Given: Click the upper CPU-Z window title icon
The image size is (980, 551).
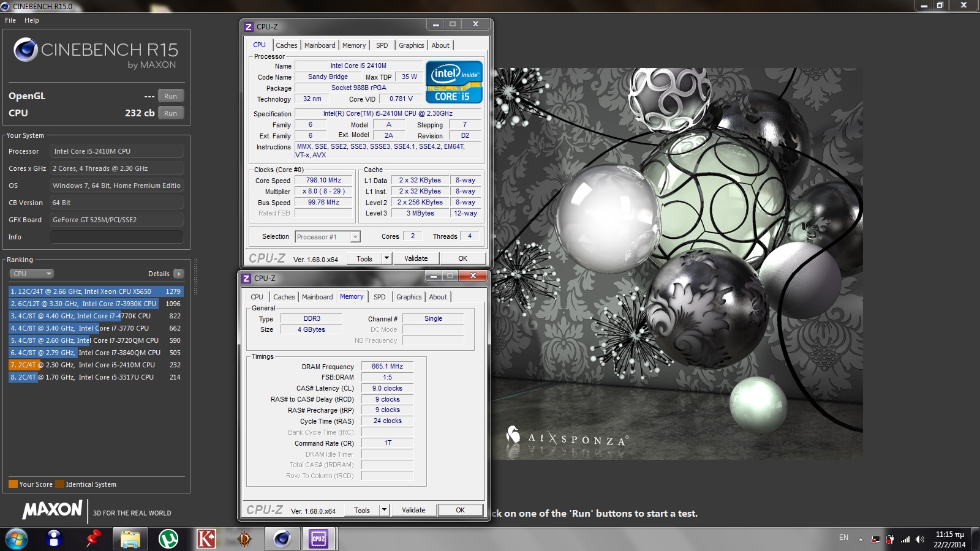Looking at the screenshot, I should 249,27.
